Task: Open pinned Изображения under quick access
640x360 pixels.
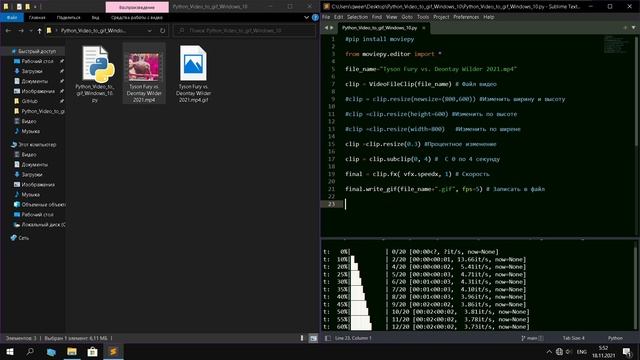Action: pyautogui.click(x=38, y=91)
